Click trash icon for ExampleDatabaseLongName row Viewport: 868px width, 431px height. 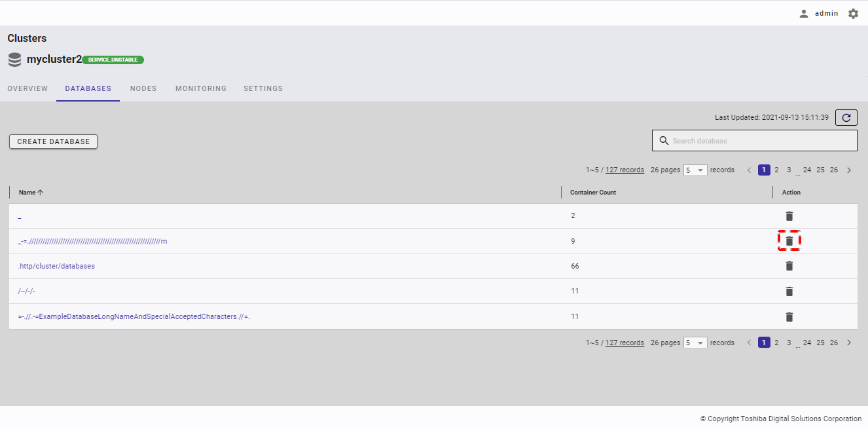click(x=789, y=317)
